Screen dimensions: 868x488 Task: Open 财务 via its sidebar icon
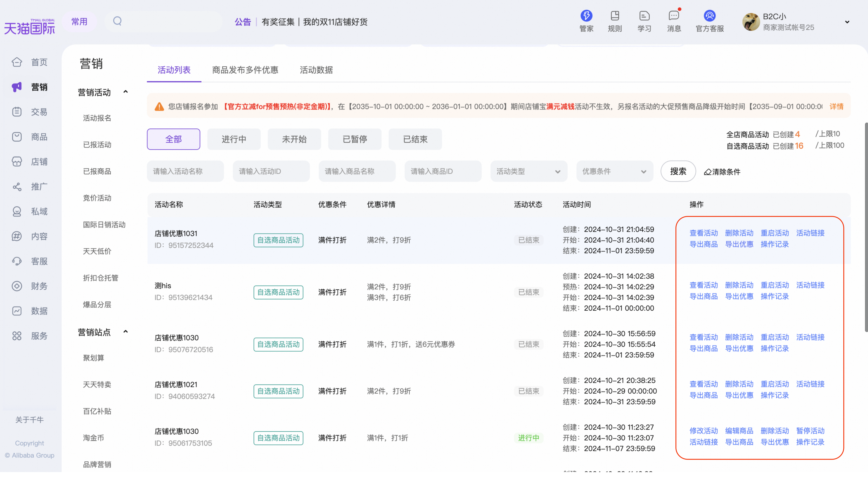(x=17, y=286)
